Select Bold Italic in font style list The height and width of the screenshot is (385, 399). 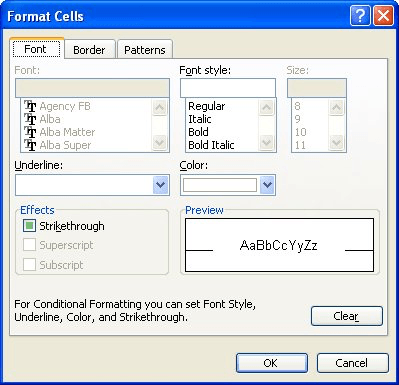tap(211, 145)
